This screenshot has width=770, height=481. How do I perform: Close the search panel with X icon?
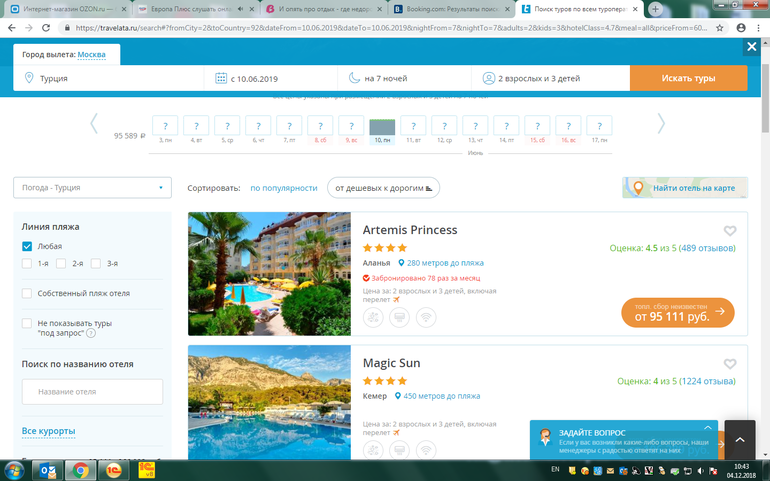coord(751,47)
